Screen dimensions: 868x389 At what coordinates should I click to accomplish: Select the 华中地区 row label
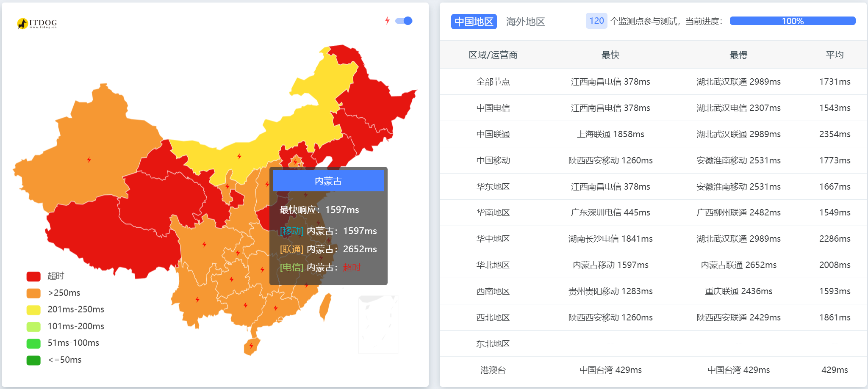(493, 239)
